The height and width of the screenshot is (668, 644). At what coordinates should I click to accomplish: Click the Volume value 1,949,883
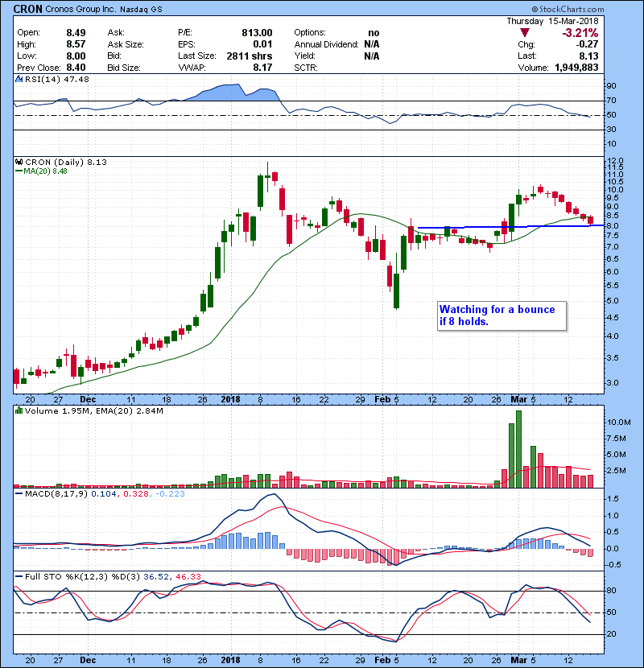576,68
